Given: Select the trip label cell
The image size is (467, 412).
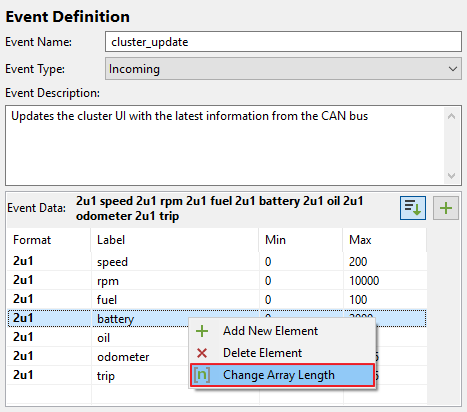Looking at the screenshot, I should click(x=140, y=376).
